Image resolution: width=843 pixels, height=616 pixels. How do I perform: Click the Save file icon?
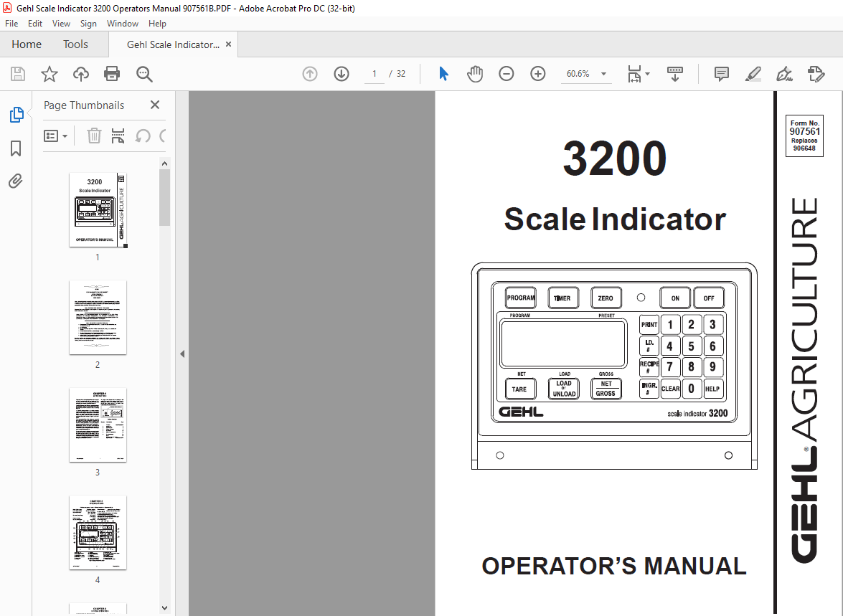coord(18,74)
